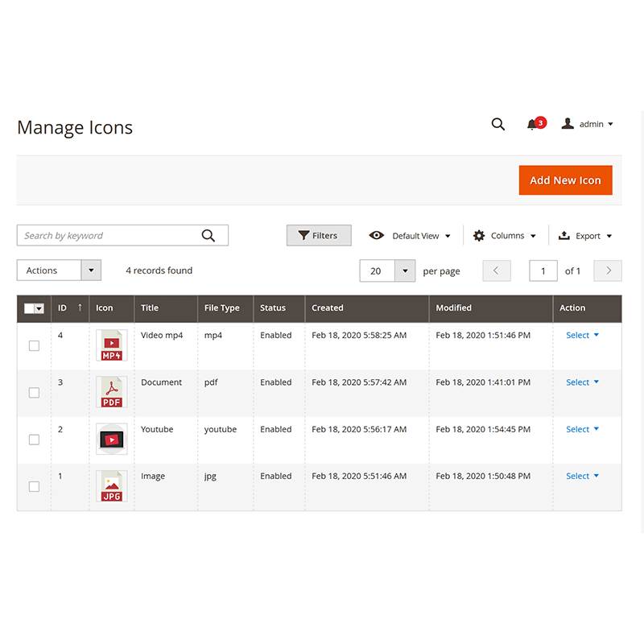Click the Default View eye icon
The width and height of the screenshot is (644, 644).
377,235
